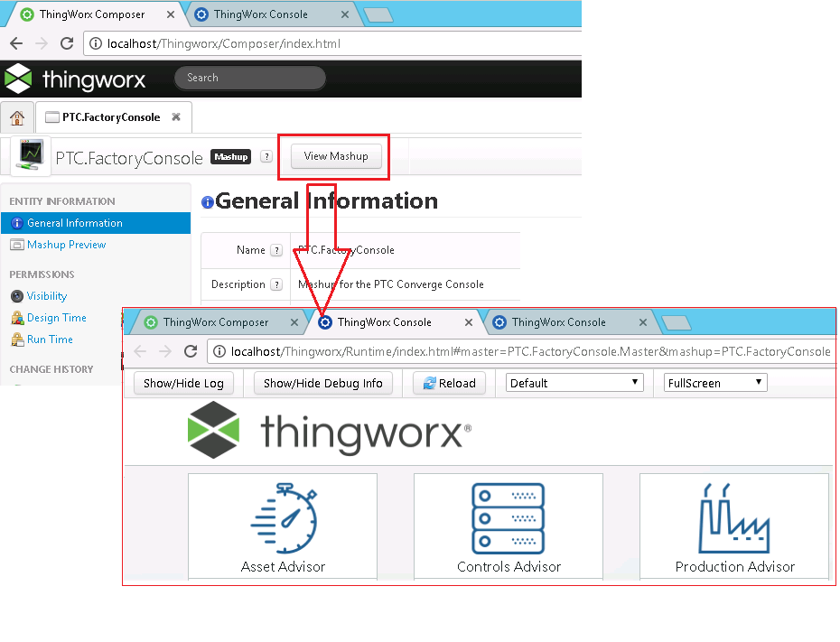Click the Mashup type badge
Image resolution: width=840 pixels, height=642 pixels.
(231, 156)
